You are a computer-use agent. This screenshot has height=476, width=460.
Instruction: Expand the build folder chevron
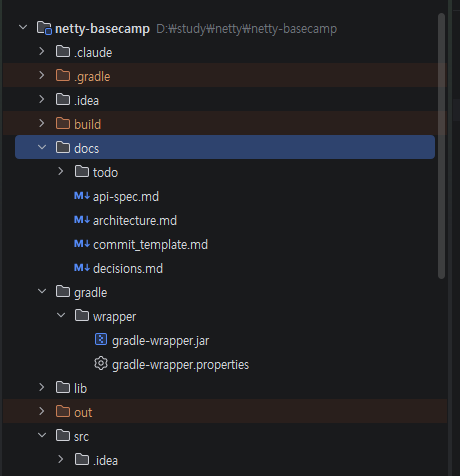[x=42, y=123]
